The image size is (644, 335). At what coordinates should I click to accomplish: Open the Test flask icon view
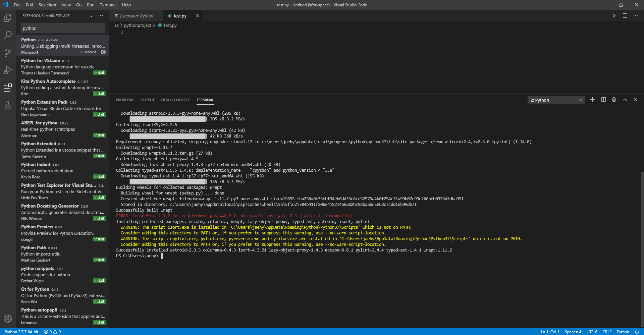coord(8,105)
